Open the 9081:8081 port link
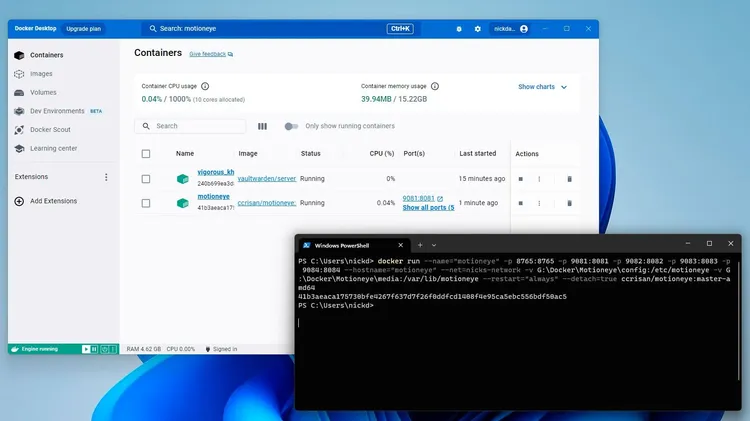The width and height of the screenshot is (750, 421). point(422,199)
